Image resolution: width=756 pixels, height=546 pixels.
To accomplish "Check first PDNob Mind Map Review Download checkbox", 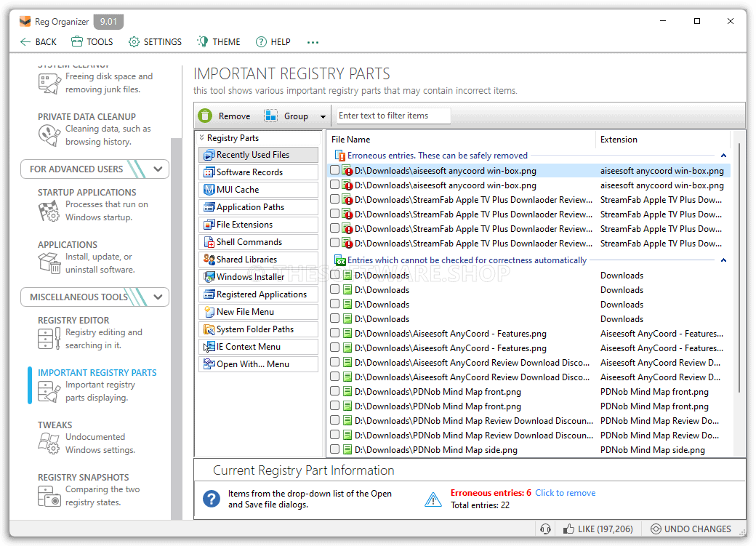I will (x=334, y=420).
